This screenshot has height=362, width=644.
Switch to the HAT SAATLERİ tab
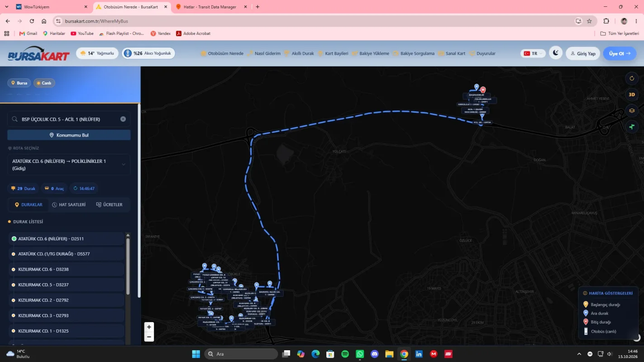(69, 205)
